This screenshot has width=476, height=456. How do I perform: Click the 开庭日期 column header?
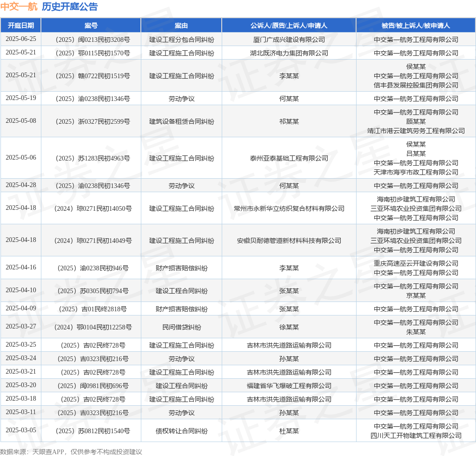[20, 26]
